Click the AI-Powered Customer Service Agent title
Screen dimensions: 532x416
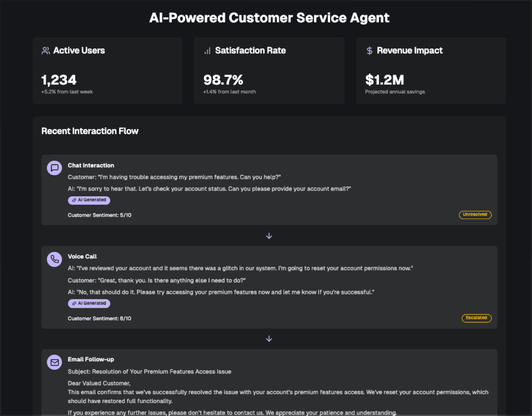point(269,18)
